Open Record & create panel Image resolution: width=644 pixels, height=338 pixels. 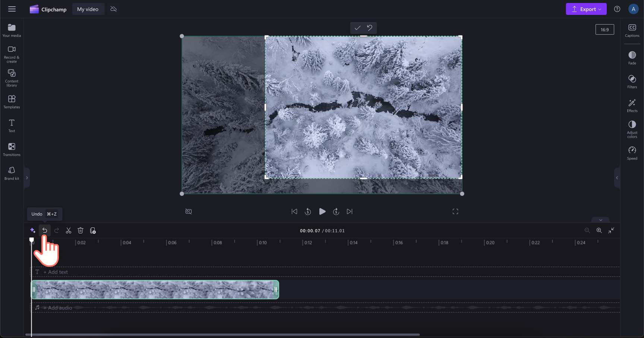tap(12, 54)
